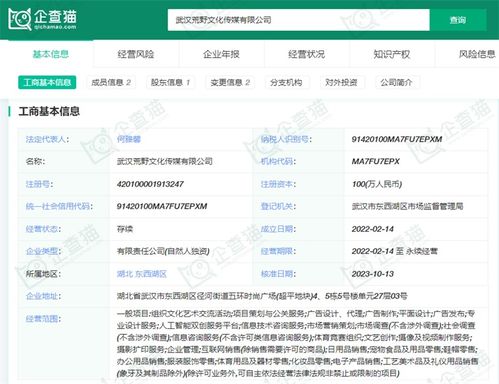Click the 工商基本信息 section heading
The width and height of the screenshot is (499, 384).
coord(49,111)
